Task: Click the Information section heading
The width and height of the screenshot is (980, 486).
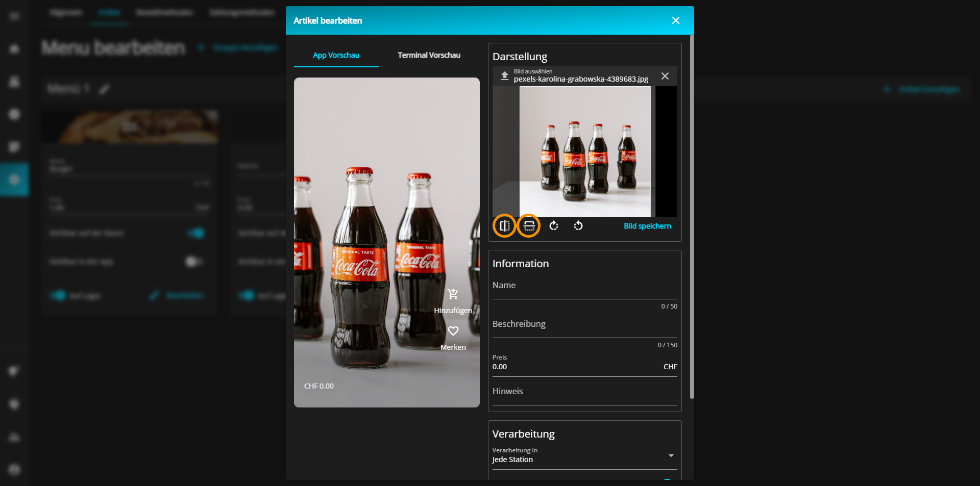Action: pyautogui.click(x=521, y=264)
